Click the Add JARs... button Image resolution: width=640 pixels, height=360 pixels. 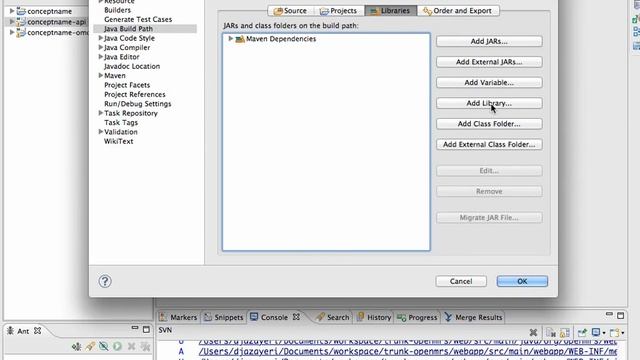click(x=489, y=41)
